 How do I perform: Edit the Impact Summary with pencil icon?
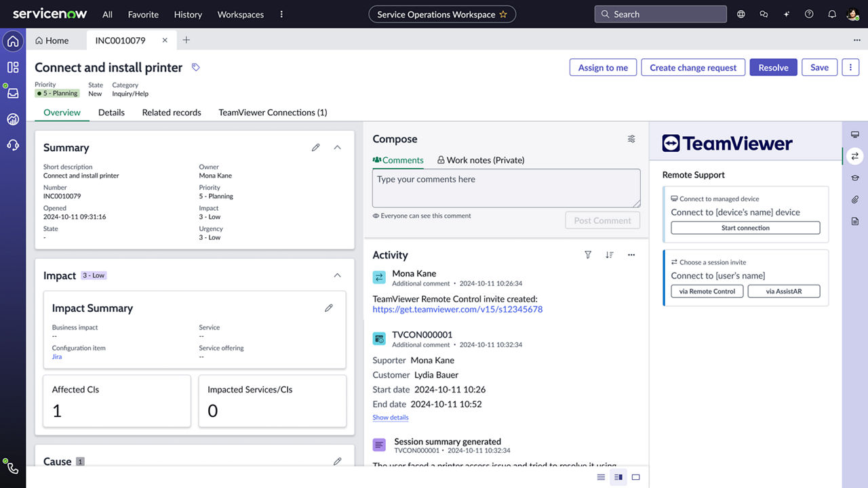pos(329,308)
